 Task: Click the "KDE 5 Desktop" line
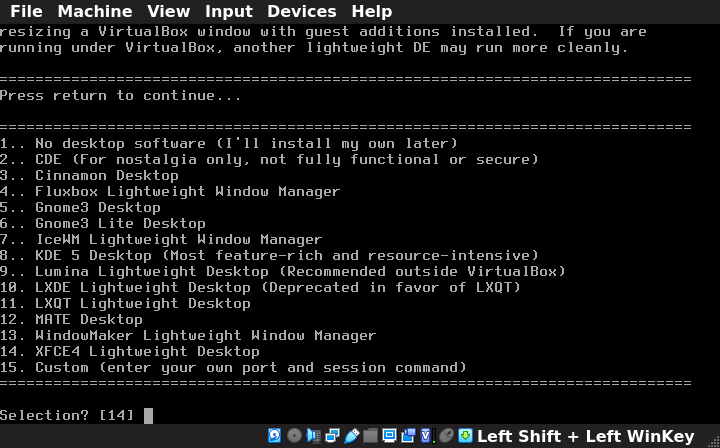pos(269,255)
